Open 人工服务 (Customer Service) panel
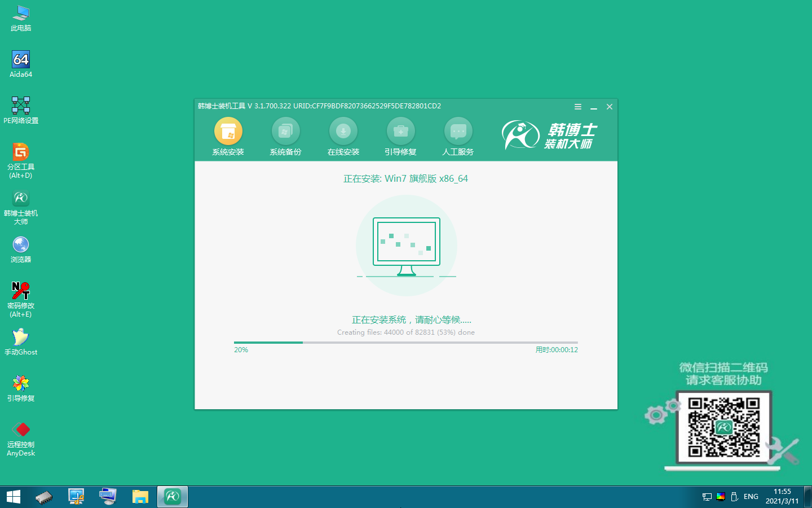 coord(458,135)
